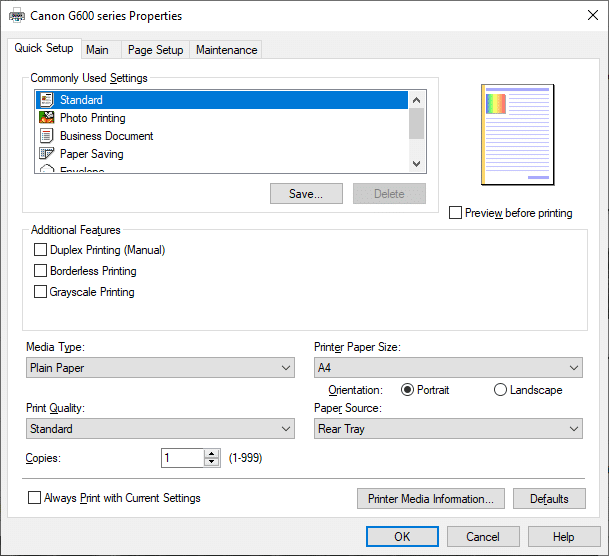The image size is (609, 556).
Task: Open the Printer Paper Size dropdown
Action: click(x=448, y=368)
